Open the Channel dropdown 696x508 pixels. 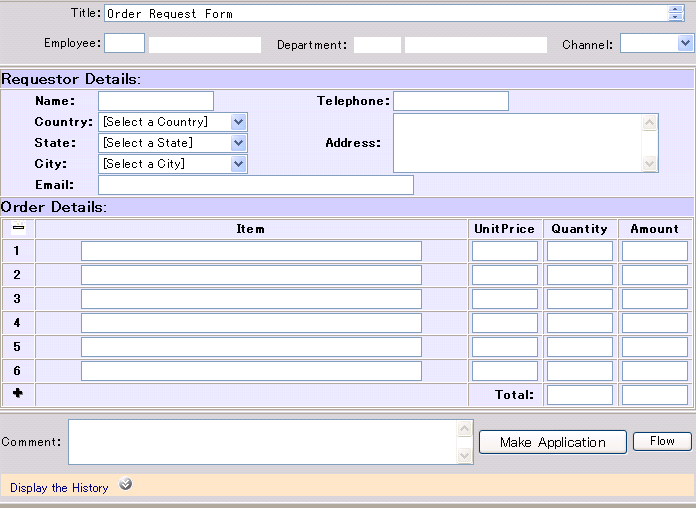click(x=685, y=44)
